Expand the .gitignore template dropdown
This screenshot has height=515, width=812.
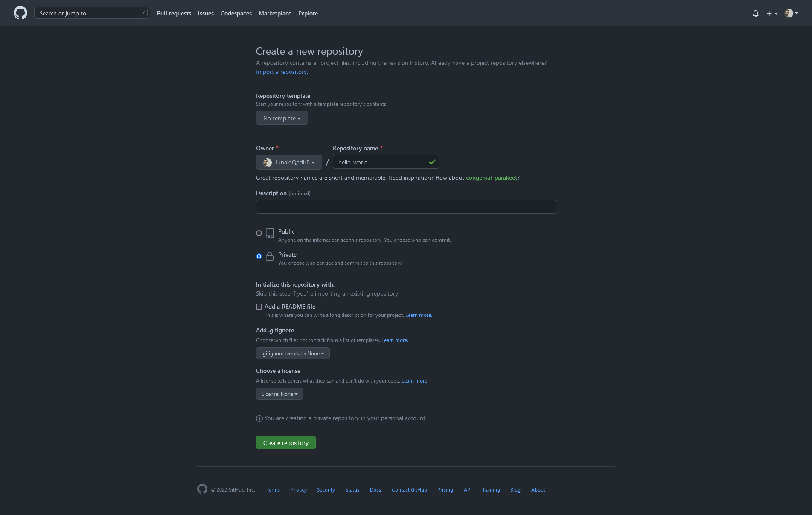(293, 354)
